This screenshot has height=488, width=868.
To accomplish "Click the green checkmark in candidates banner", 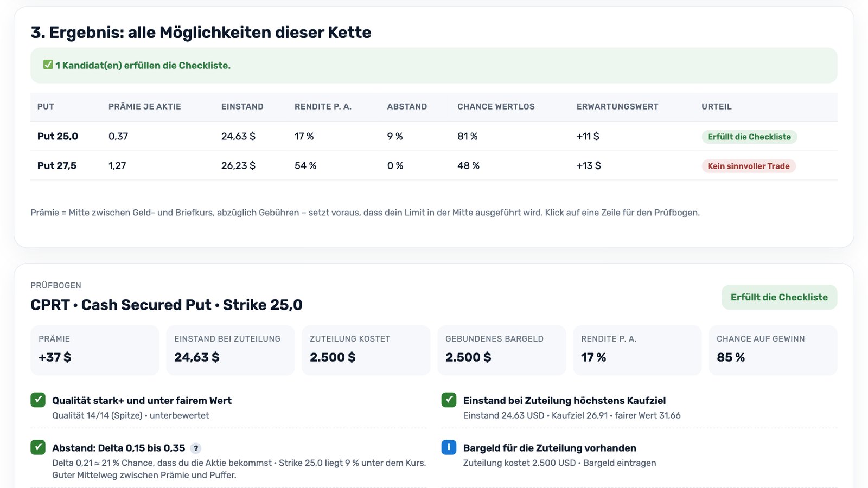I will pos(48,65).
